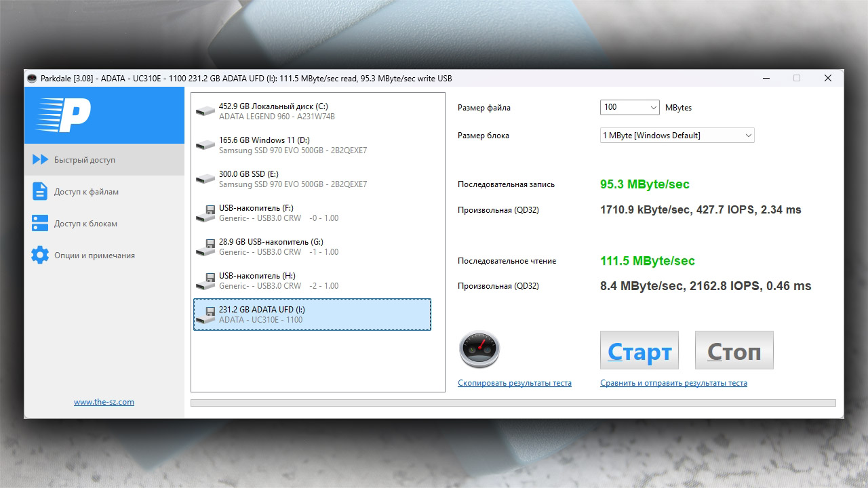Click the Старт button
Screen dimensions: 868x488
tap(639, 350)
